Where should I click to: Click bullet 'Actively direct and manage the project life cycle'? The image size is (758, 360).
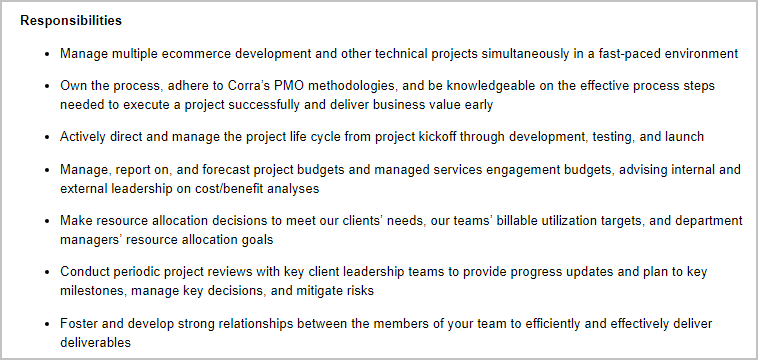pyautogui.click(x=382, y=137)
